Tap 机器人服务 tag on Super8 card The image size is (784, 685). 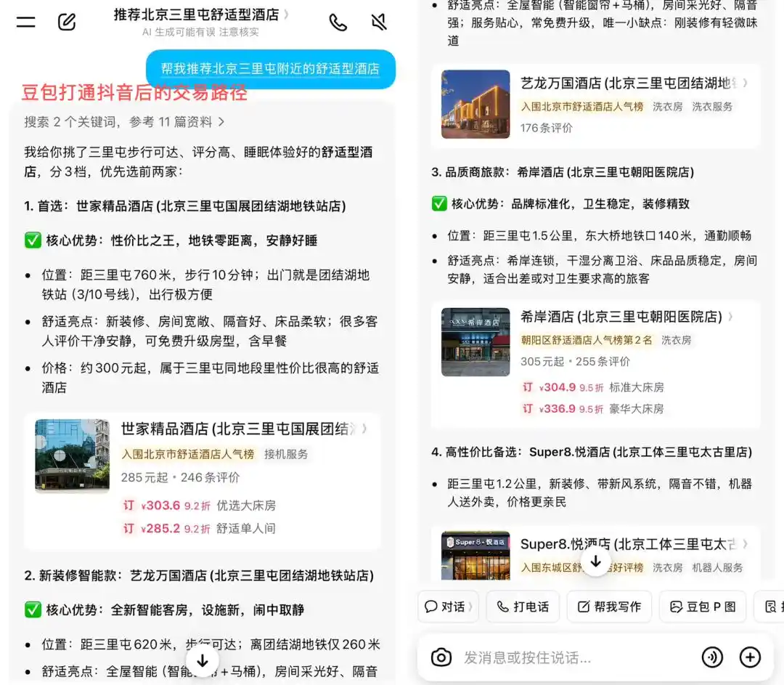[x=717, y=567]
